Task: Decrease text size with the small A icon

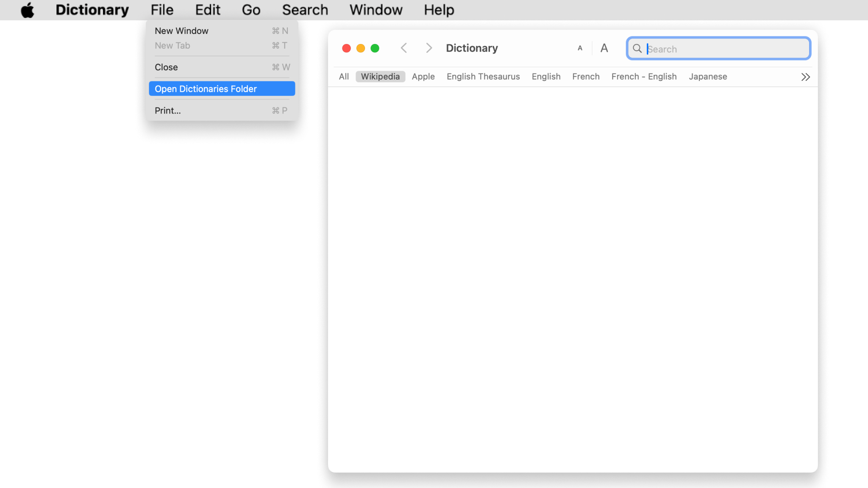Action: 580,48
